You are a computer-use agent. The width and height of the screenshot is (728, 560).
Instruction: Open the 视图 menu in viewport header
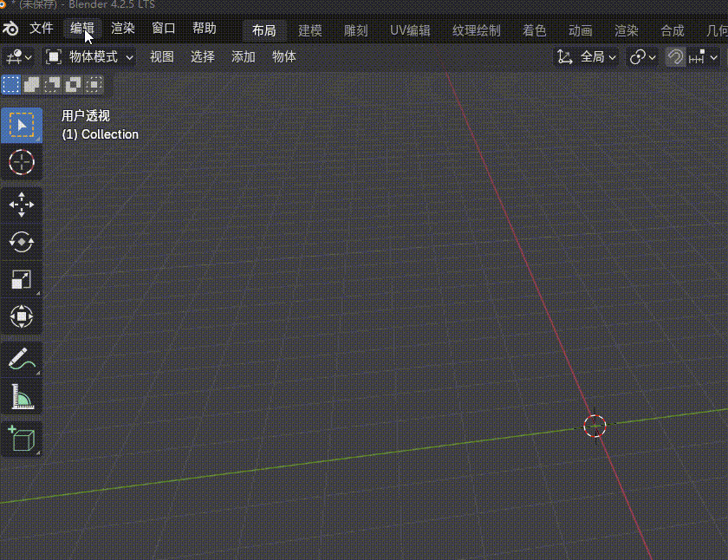click(162, 57)
